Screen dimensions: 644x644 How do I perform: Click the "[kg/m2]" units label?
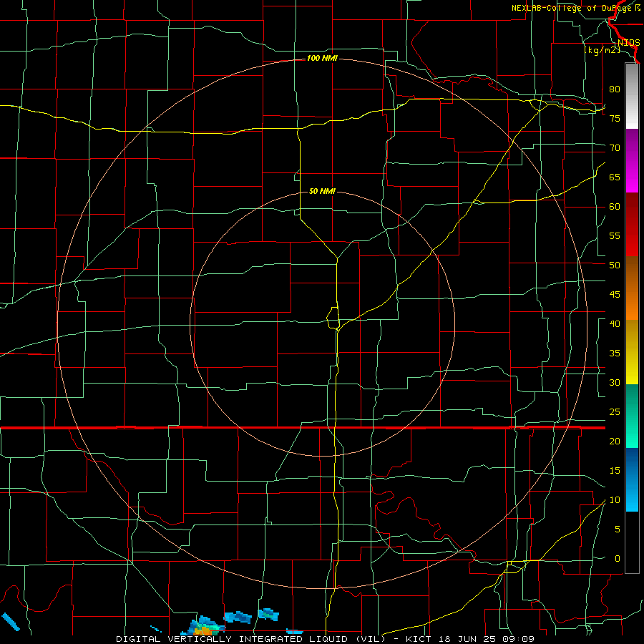pos(602,50)
